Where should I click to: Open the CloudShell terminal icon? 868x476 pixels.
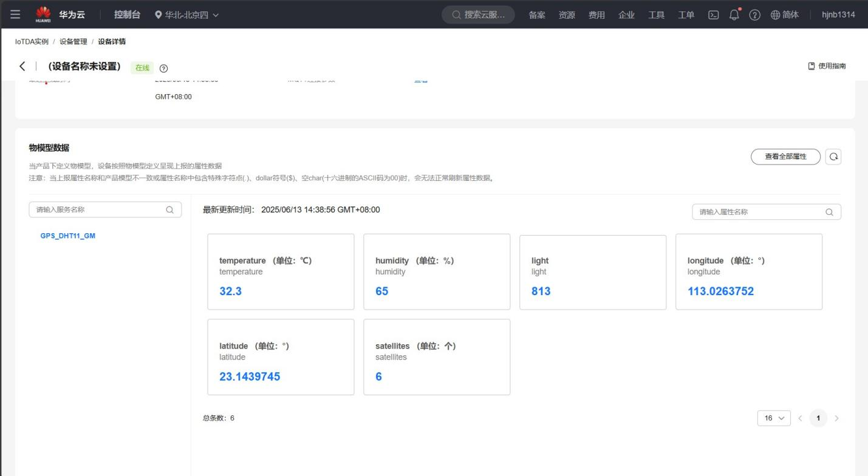coord(714,15)
